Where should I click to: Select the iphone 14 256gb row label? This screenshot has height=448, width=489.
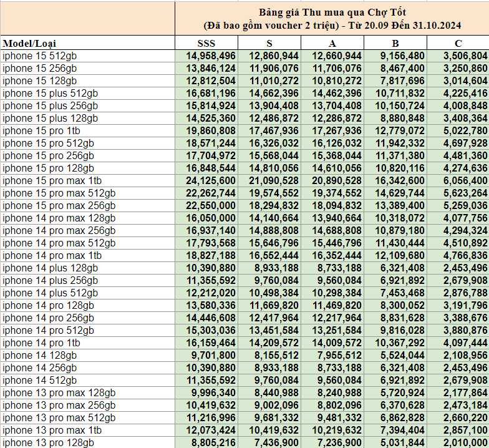87,368
